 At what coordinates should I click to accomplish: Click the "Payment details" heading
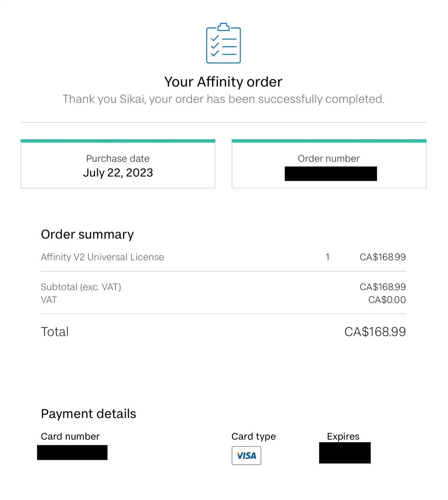(x=88, y=414)
